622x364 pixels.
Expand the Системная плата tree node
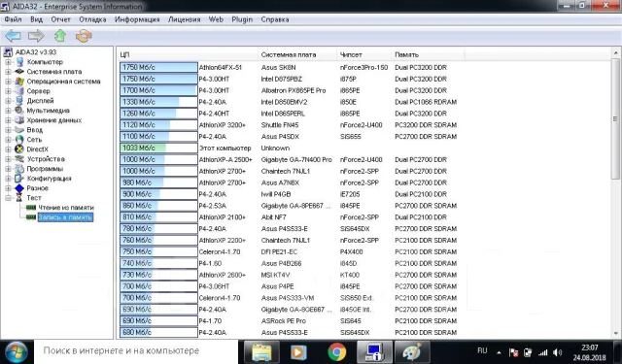[x=8, y=72]
